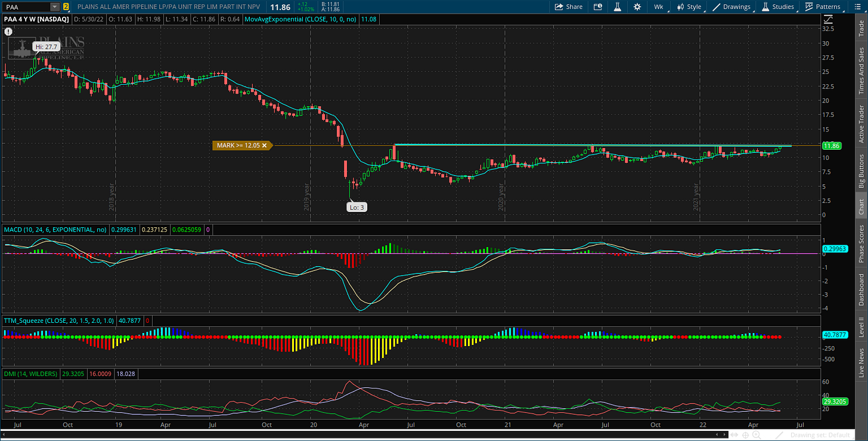The image size is (868, 441).
Task: Select the Chart side tab
Action: point(861,206)
